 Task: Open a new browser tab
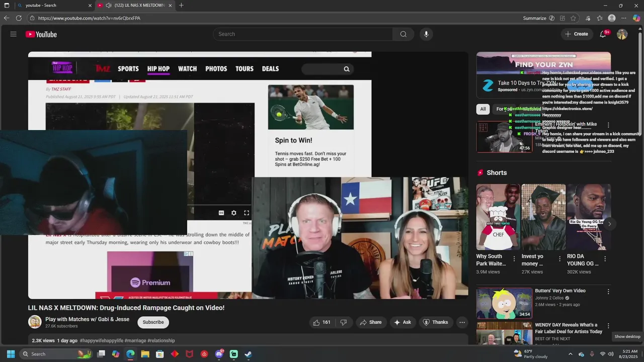pos(181,6)
